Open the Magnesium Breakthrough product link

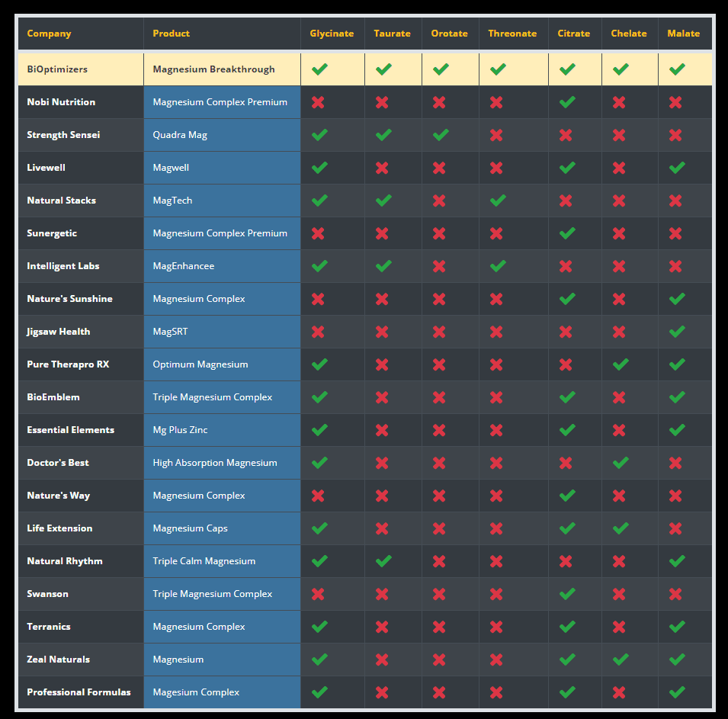[x=213, y=69]
